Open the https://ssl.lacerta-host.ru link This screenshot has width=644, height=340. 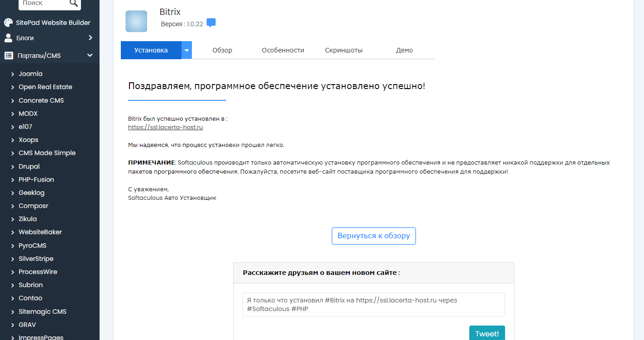pyautogui.click(x=166, y=127)
